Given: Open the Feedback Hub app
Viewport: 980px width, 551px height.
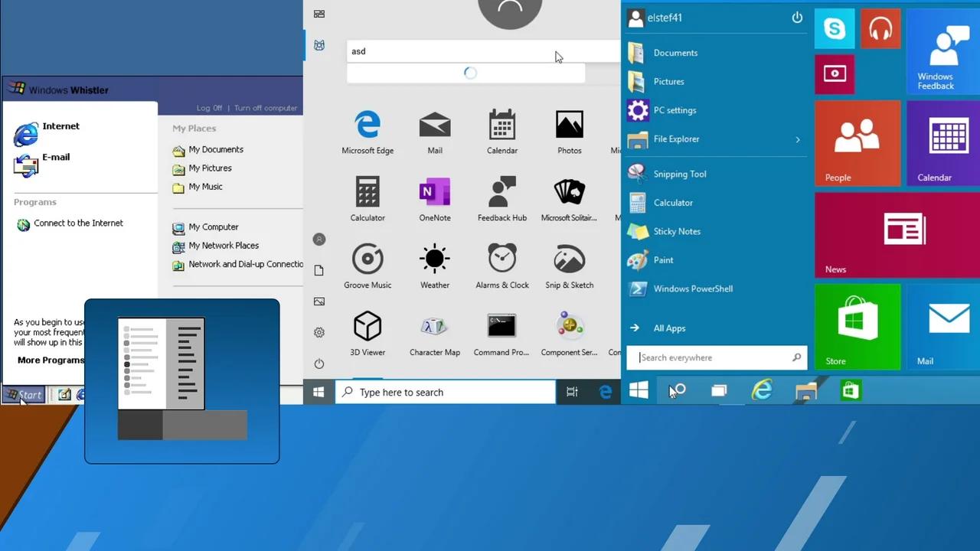Looking at the screenshot, I should pos(501,197).
